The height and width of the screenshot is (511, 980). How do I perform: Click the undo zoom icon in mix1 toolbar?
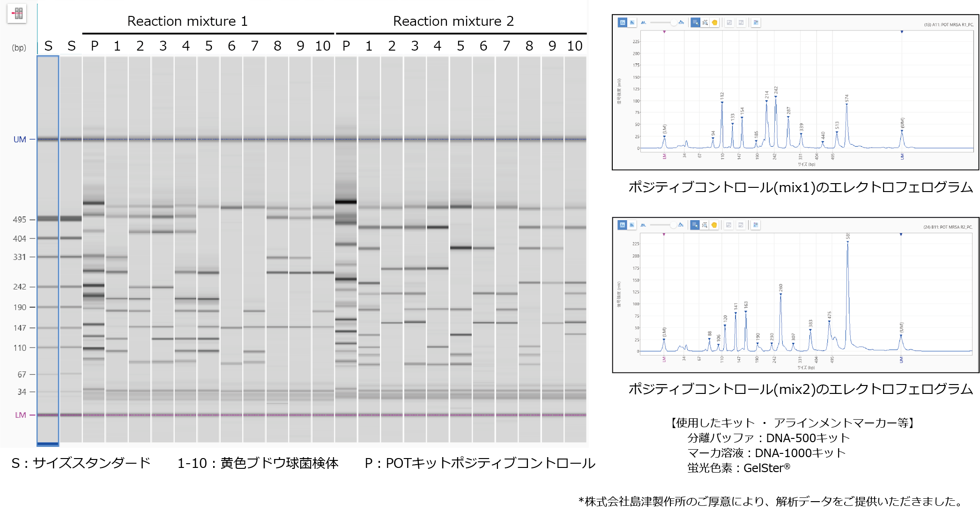tap(729, 22)
